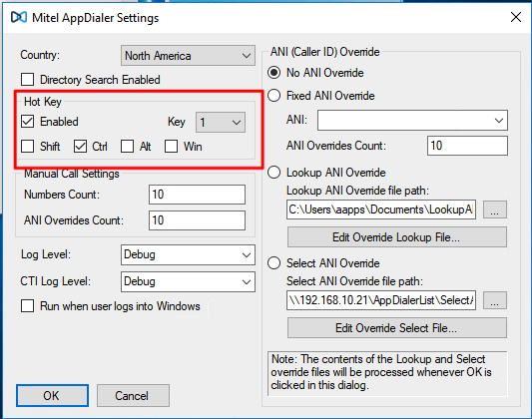Click the Fixed ANI Overrides Count field
The image size is (532, 419).
pos(467,146)
